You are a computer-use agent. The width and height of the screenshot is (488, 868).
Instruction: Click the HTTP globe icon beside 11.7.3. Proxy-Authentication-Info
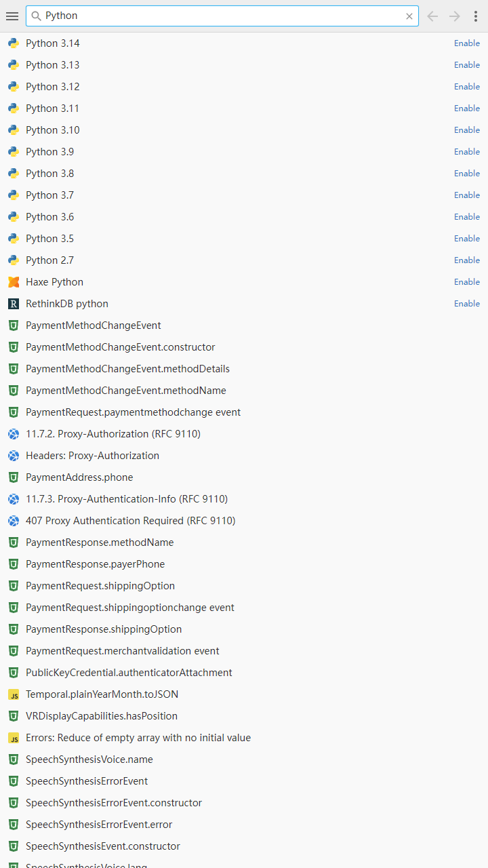(14, 499)
